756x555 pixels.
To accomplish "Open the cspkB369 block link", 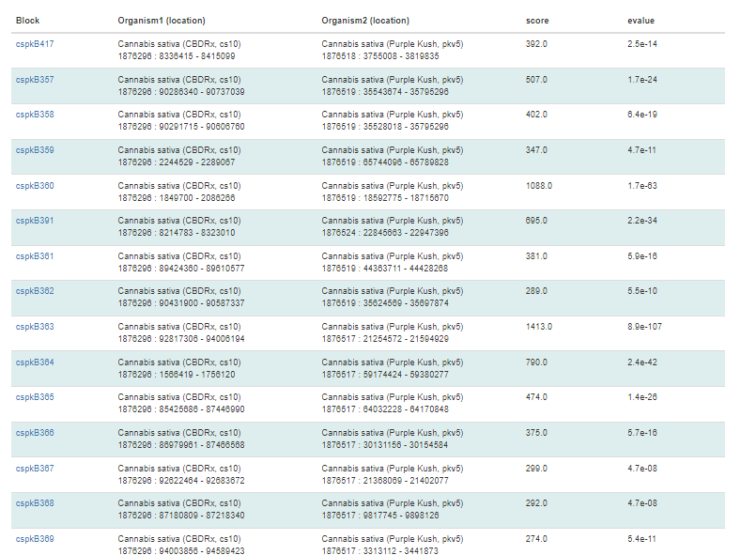I will [35, 539].
